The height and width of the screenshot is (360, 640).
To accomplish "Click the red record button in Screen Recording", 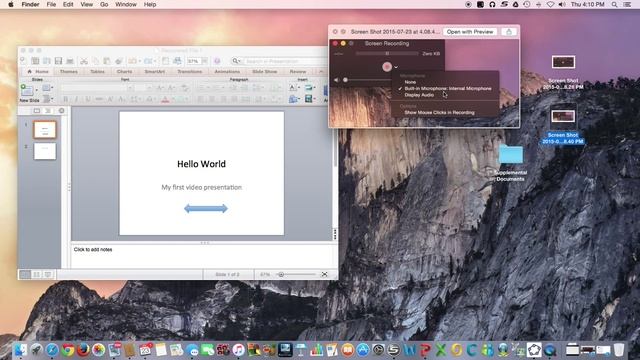I will pos(387,67).
